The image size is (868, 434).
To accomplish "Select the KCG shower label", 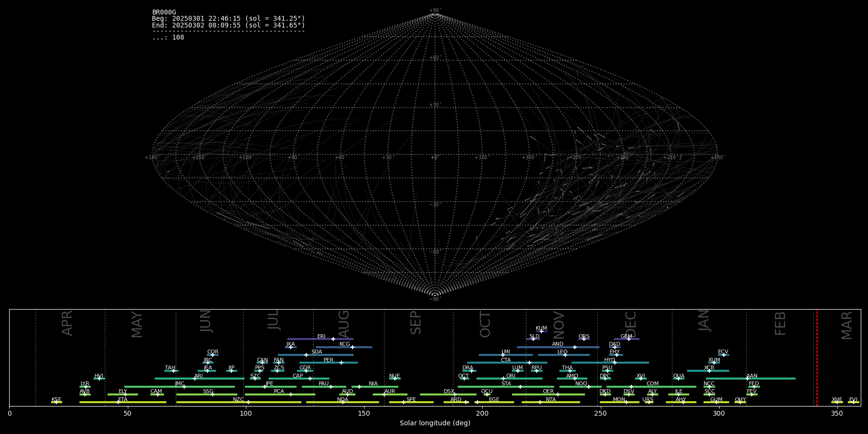I will click(345, 344).
